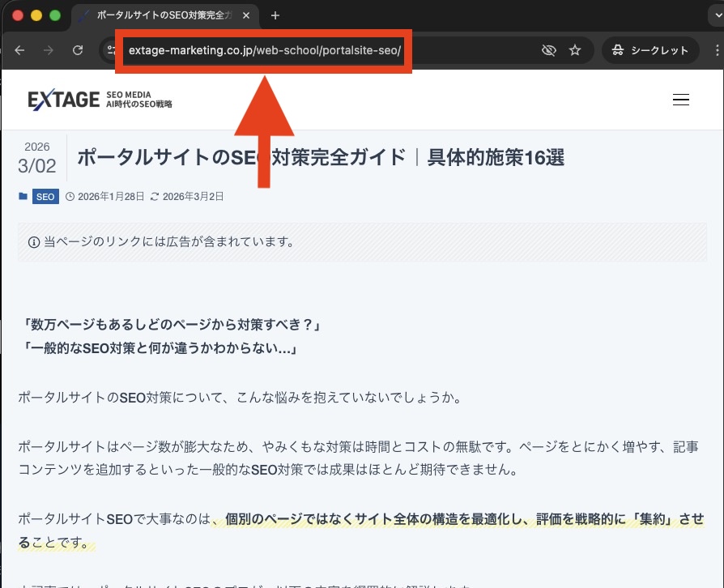
Task: Expand the hamburger menu on the site header
Action: [x=681, y=100]
